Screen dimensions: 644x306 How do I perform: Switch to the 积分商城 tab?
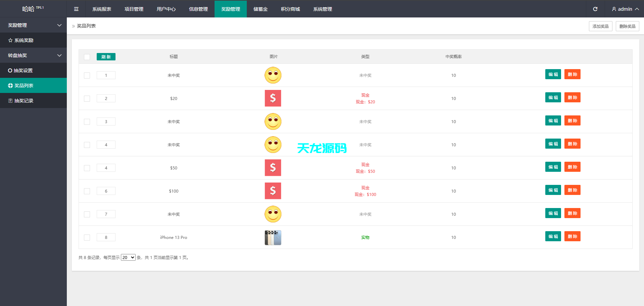[290, 9]
